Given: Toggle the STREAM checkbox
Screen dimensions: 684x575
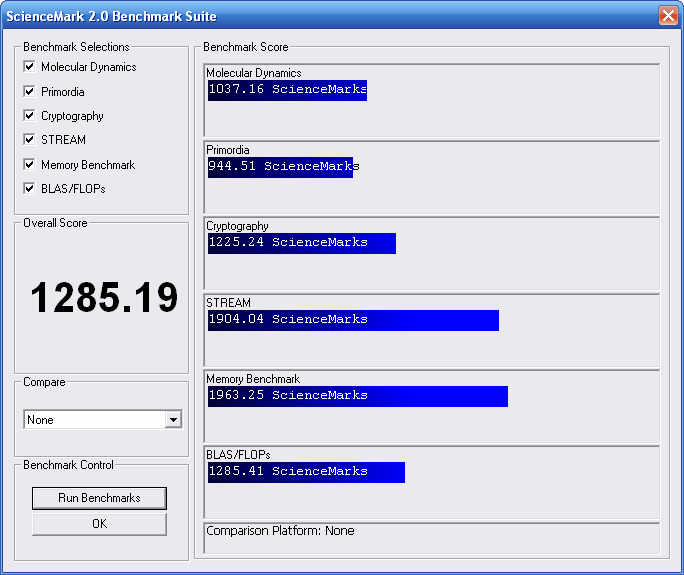Looking at the screenshot, I should [29, 140].
